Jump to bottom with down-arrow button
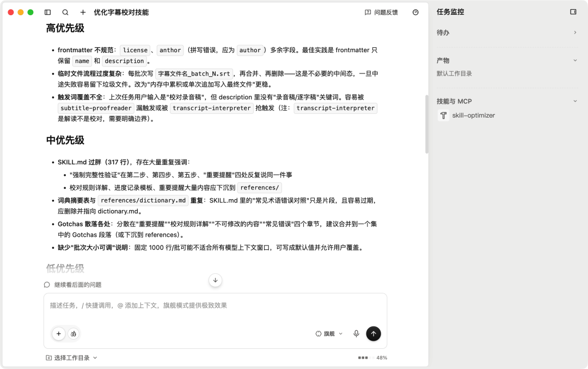This screenshot has width=588, height=369. (x=215, y=280)
